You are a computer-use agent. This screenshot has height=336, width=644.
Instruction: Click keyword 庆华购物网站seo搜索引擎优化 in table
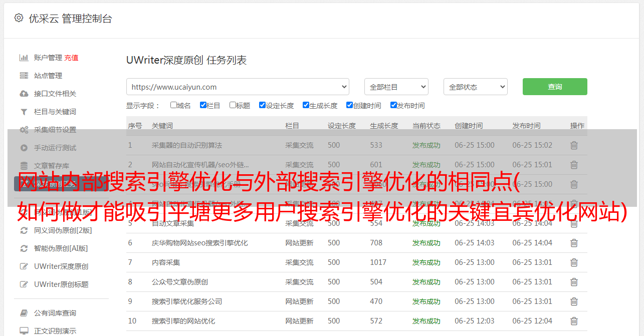[199, 243]
